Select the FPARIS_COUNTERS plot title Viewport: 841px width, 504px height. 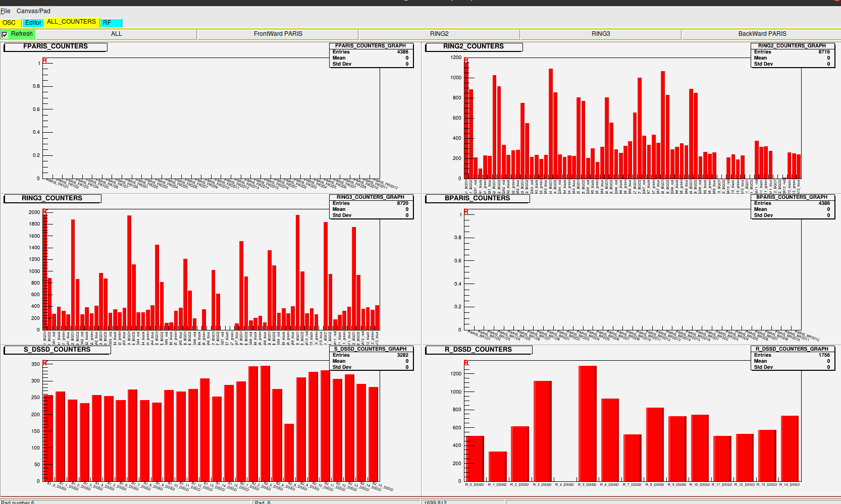56,46
